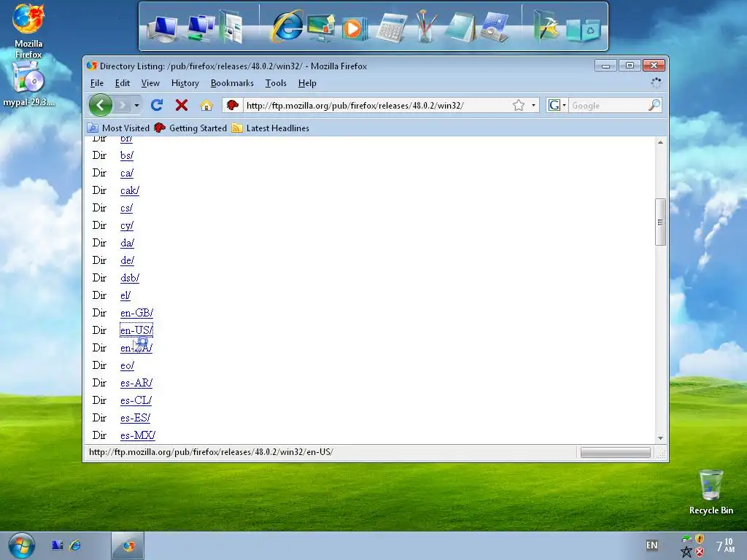
Task: Click the greyed Forward arrow button
Action: 123,105
